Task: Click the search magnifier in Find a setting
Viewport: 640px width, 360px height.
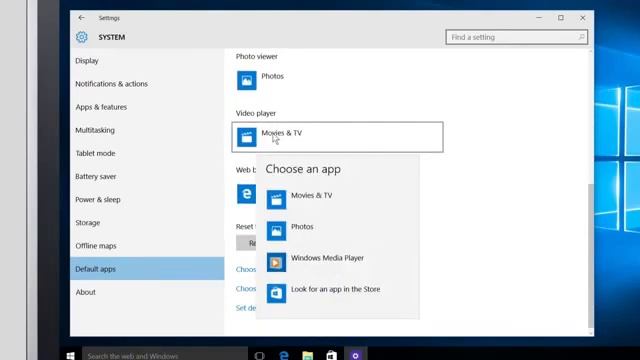Action: 581,37
